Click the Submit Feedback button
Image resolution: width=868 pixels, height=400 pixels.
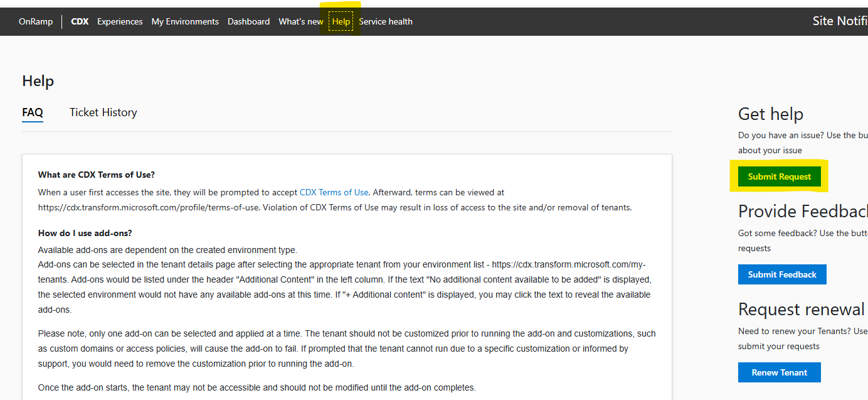(x=782, y=274)
